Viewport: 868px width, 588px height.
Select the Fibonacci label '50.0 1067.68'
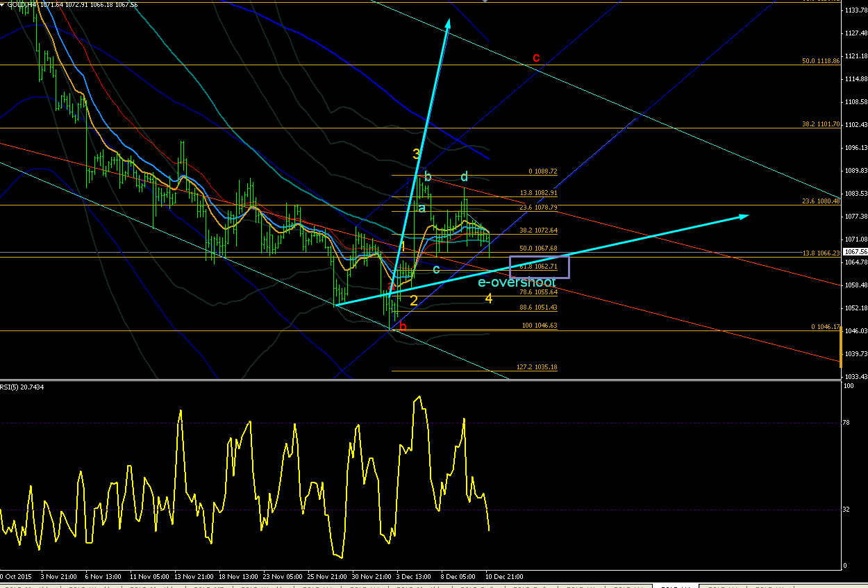coord(539,249)
